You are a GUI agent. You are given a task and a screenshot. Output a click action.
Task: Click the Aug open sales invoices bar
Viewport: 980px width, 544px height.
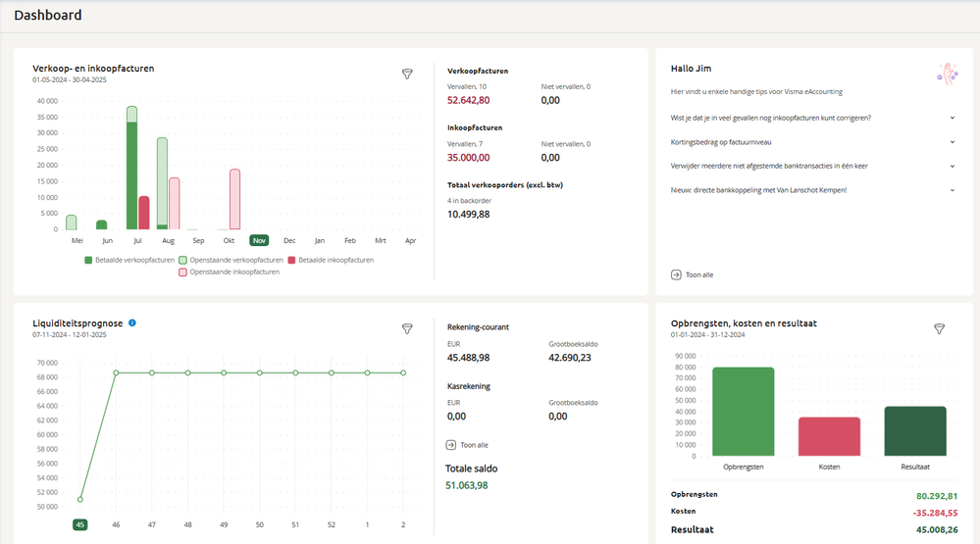[162, 181]
